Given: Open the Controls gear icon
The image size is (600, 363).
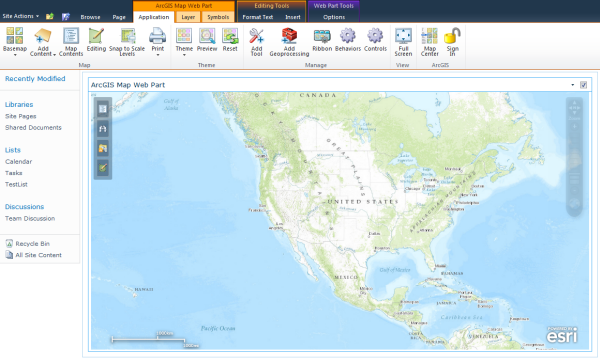Looking at the screenshot, I should coord(375,39).
